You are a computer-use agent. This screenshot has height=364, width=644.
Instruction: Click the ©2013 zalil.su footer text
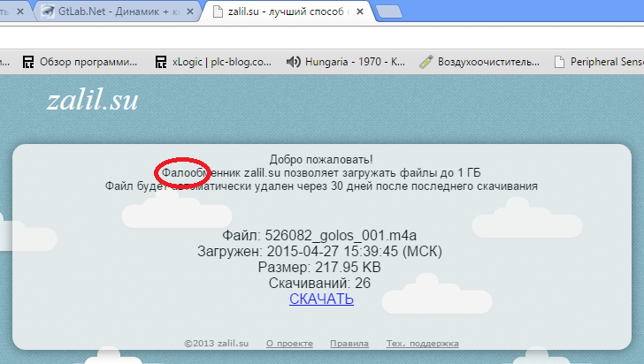pos(218,344)
